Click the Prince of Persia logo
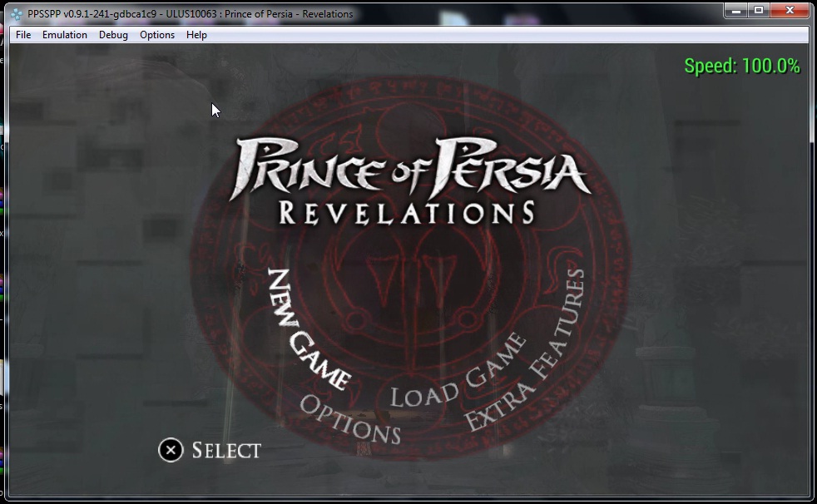817x504 pixels. [x=412, y=170]
